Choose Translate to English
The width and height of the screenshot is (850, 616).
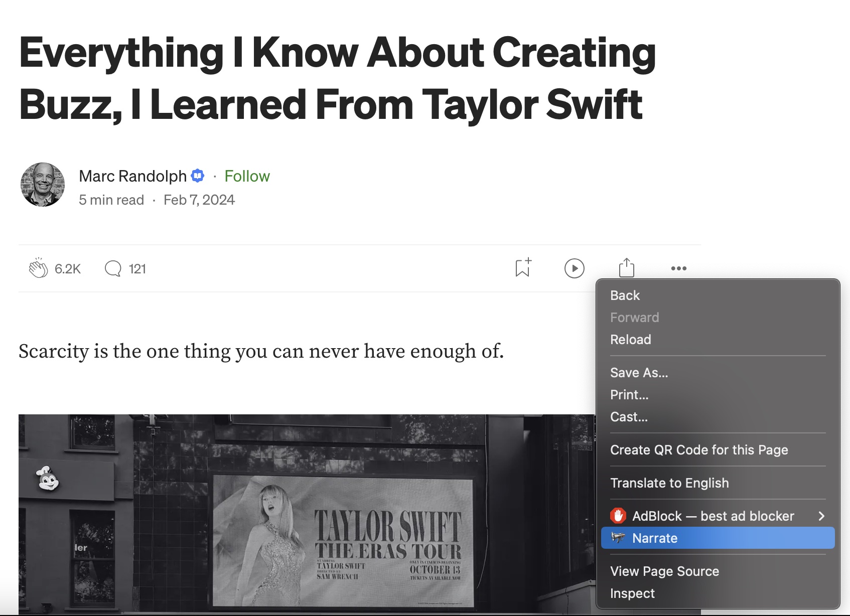point(718,483)
